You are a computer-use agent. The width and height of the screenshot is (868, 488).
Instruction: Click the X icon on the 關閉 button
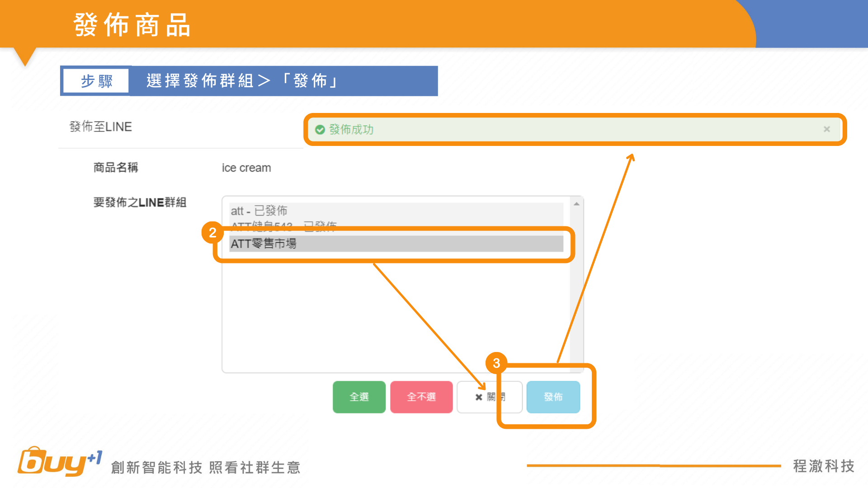pyautogui.click(x=479, y=397)
